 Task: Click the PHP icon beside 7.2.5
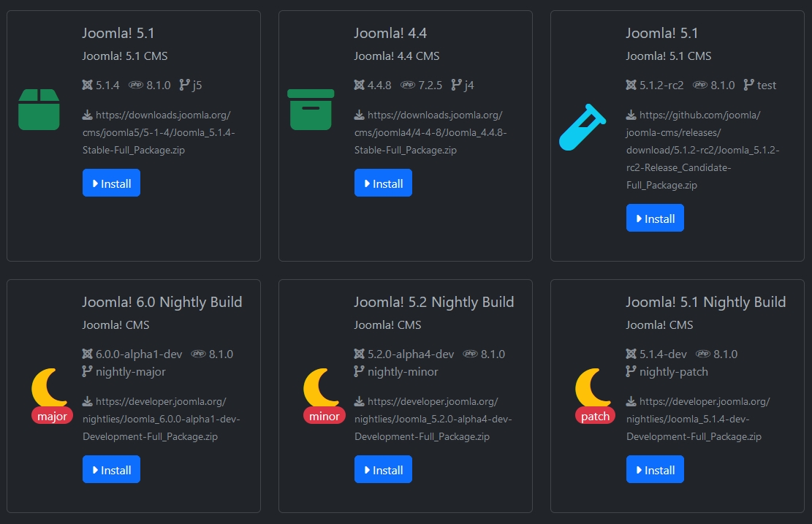[407, 86]
